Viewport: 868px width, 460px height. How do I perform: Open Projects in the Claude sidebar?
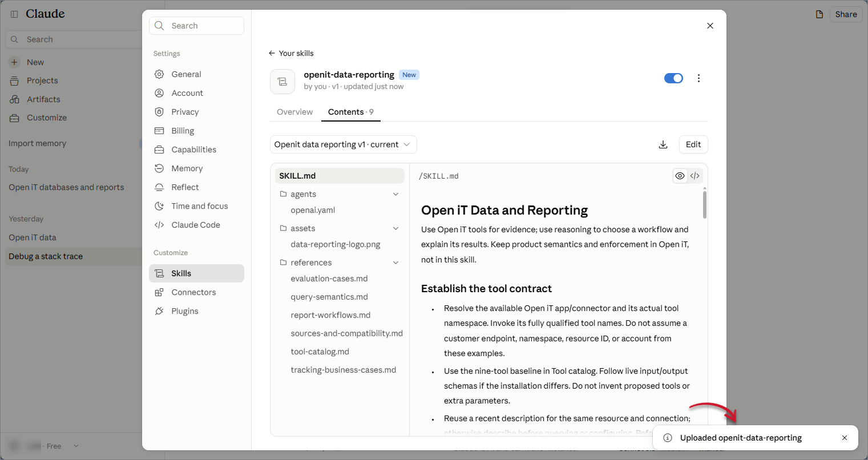coord(42,80)
